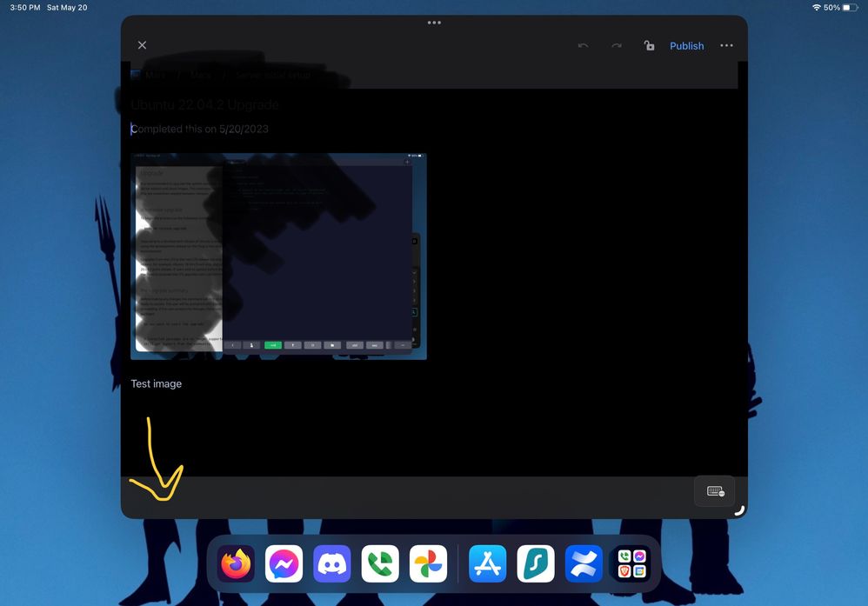Show the on-screen keyboard button
868x606 pixels.
tap(715, 491)
